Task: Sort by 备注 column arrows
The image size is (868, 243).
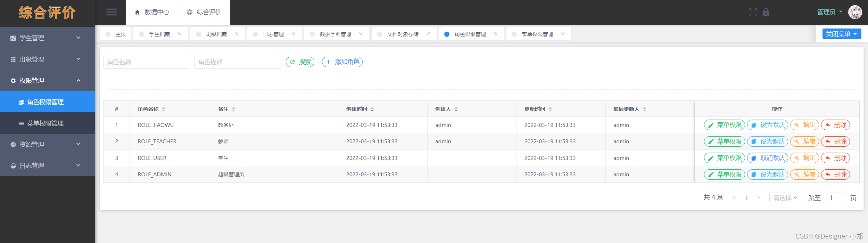Action: coord(234,109)
